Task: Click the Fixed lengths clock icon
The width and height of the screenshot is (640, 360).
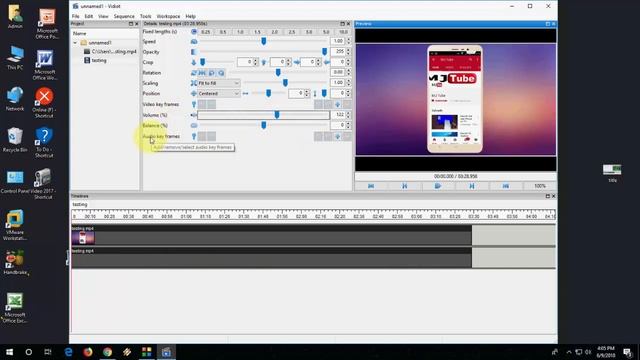Action: [194, 31]
